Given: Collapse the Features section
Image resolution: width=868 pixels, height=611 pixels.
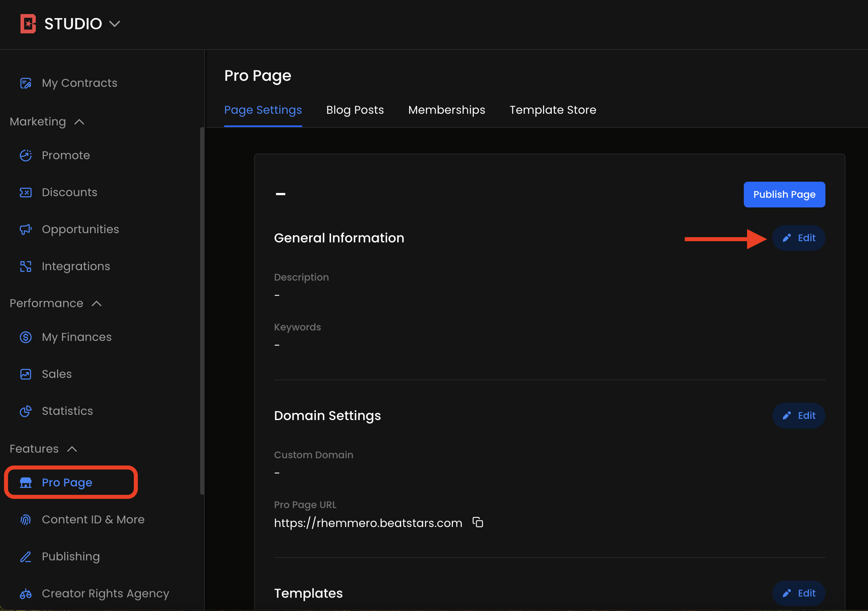Looking at the screenshot, I should [72, 449].
